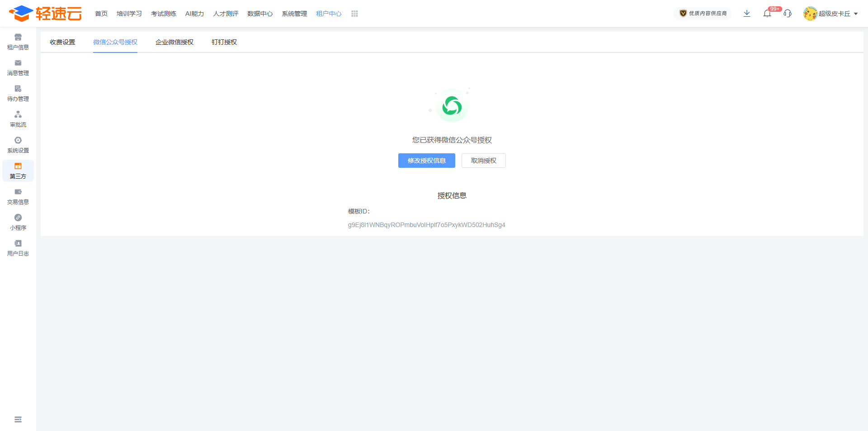This screenshot has width=868, height=431.
Task: Click the 优质内容供应商 badge
Action: coord(703,14)
